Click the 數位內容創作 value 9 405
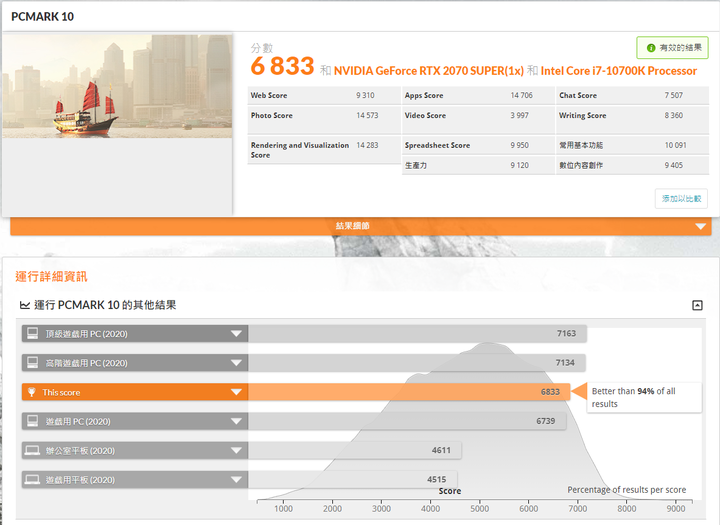 (674, 165)
